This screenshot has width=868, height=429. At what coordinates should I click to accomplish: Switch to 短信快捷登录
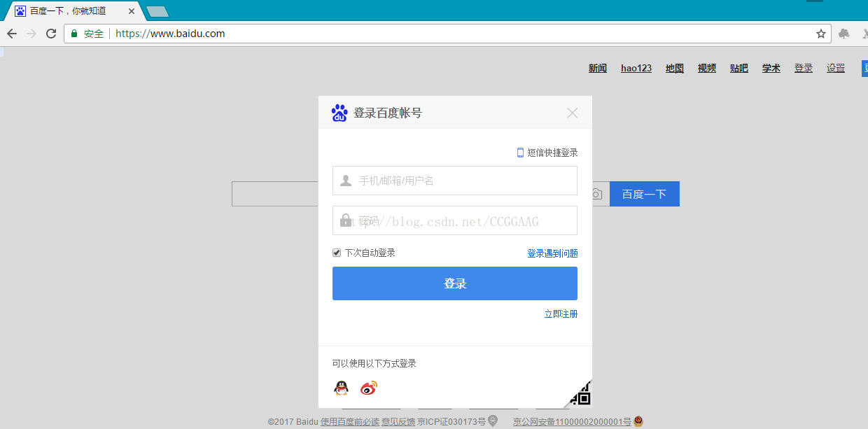click(552, 153)
